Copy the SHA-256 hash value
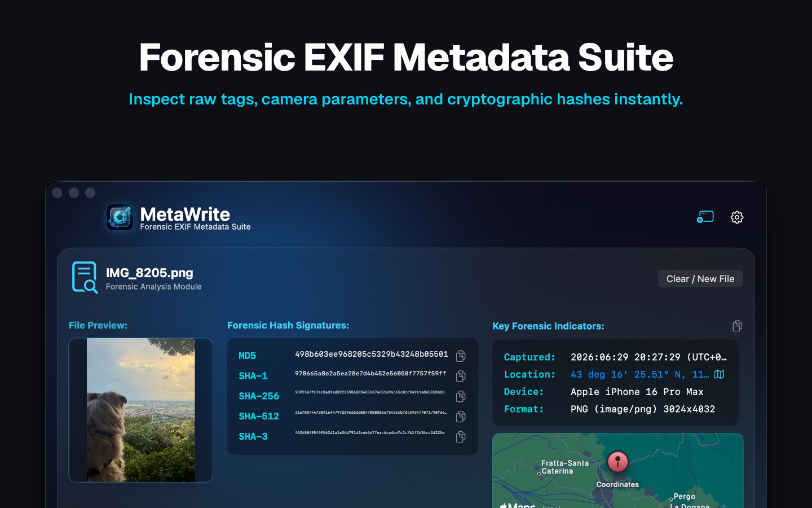The height and width of the screenshot is (508, 812). (461, 396)
